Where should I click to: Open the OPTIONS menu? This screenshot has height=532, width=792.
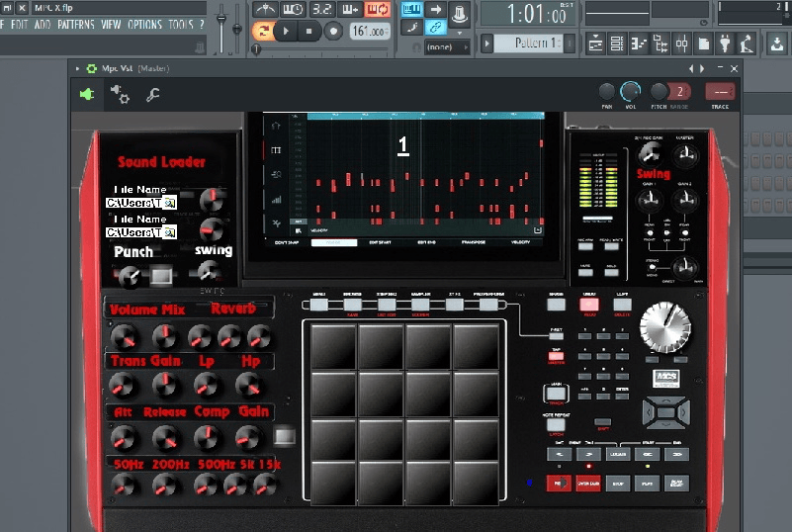click(x=144, y=25)
